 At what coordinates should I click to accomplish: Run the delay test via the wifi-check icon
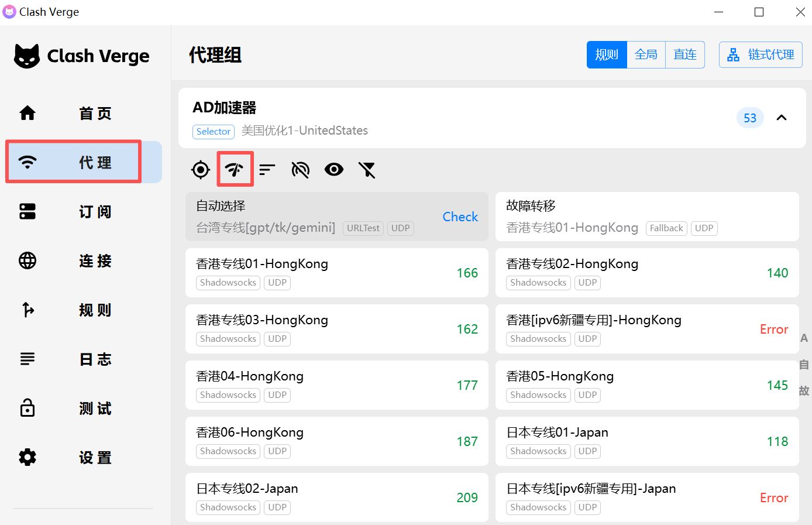pyautogui.click(x=235, y=170)
